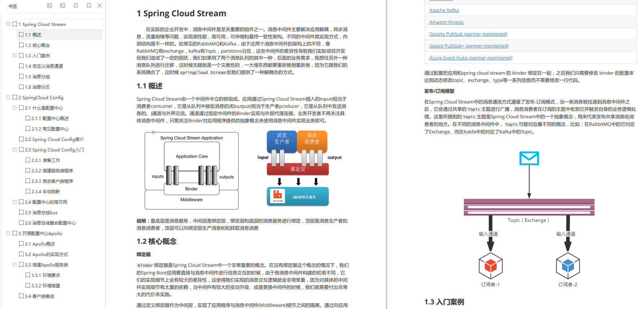Click the bookmark icon beside '1 Spring Cloud Stream'

point(15,24)
